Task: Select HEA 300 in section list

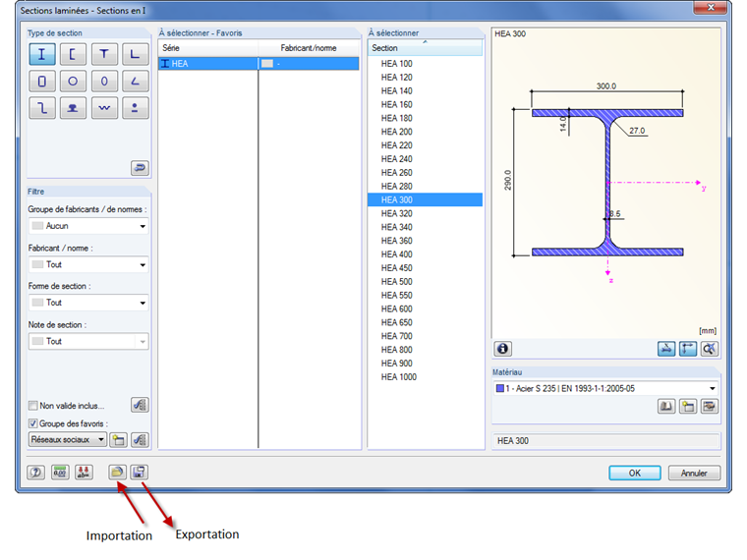Action: click(425, 200)
